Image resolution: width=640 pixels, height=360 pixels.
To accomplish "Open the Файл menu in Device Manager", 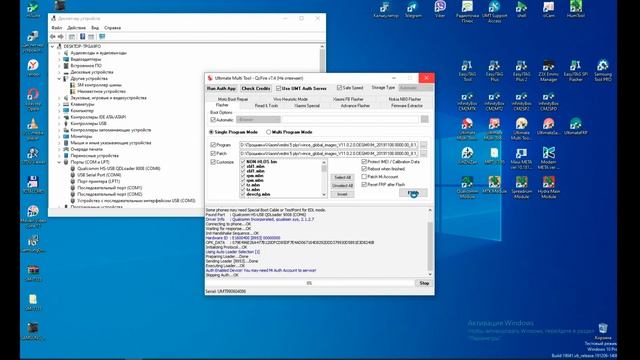I will [56, 28].
